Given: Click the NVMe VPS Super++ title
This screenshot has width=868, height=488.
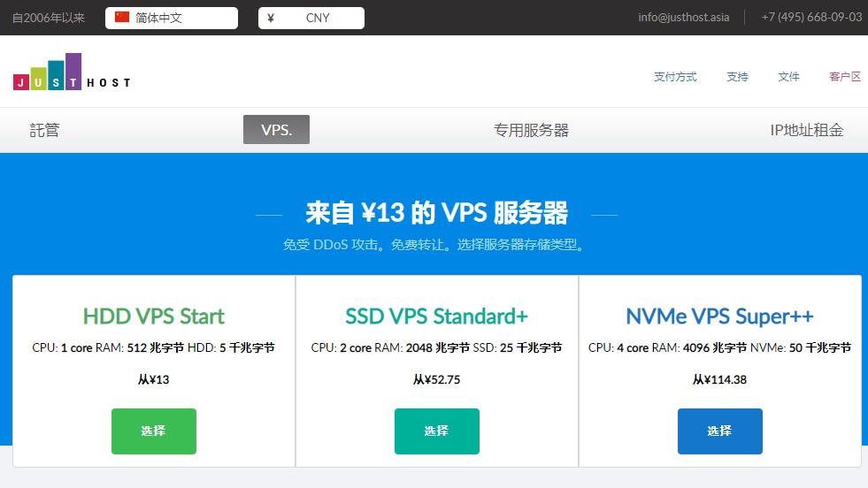Looking at the screenshot, I should tap(719, 316).
